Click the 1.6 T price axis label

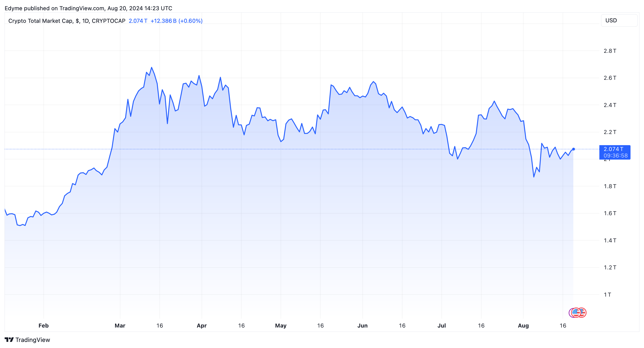[610, 213]
